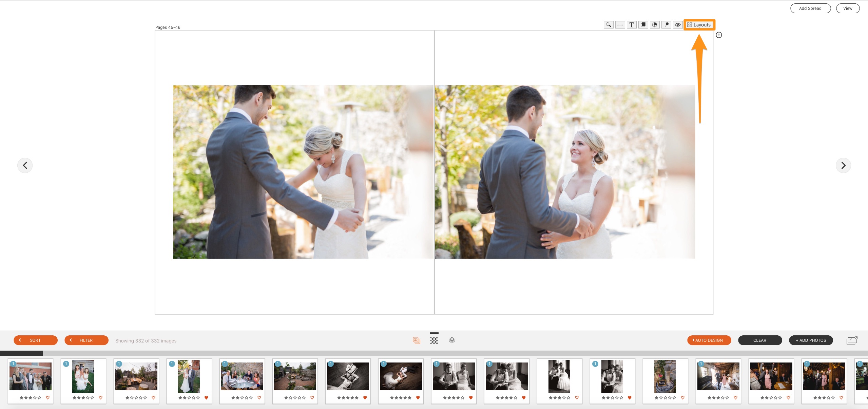Select the standing bride and groom portrait thumbnail

tap(189, 376)
